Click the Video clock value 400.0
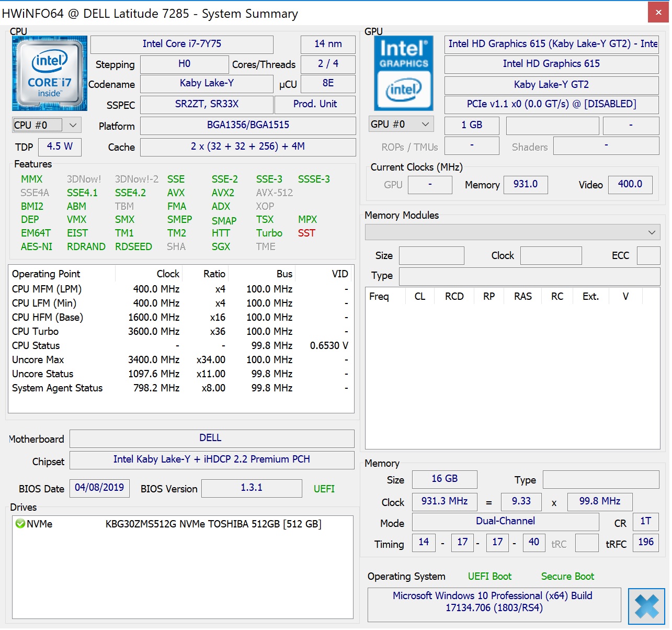 (x=630, y=184)
